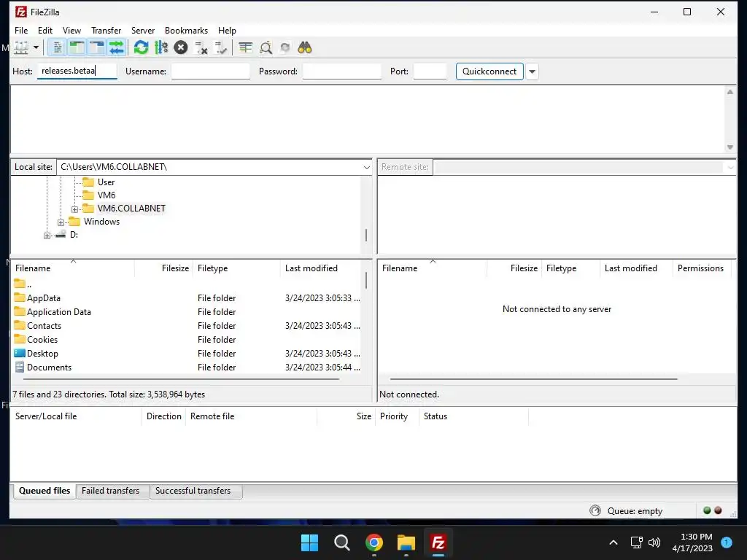This screenshot has height=560, width=747.
Task: Cancel the current operation
Action: click(x=181, y=47)
